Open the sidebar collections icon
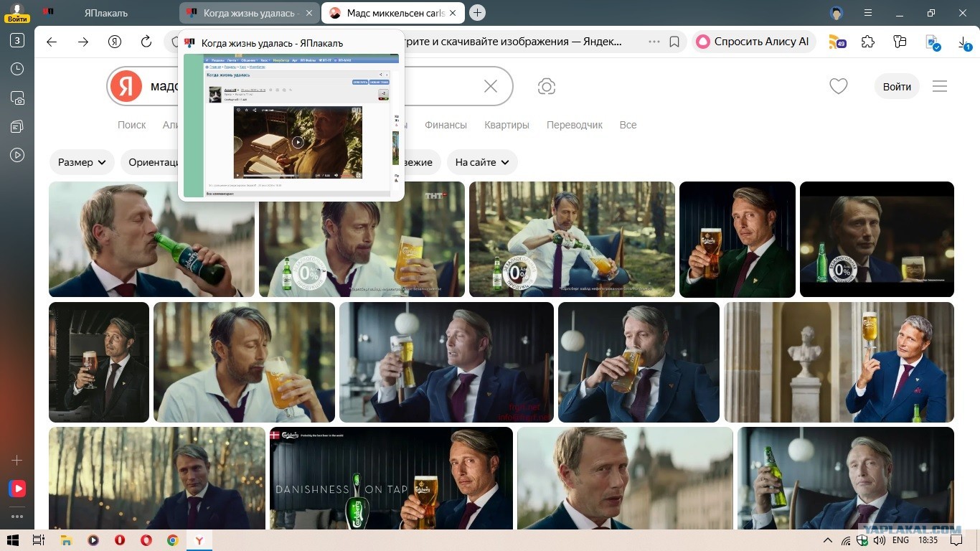Viewport: 980px width, 551px height. point(17,127)
